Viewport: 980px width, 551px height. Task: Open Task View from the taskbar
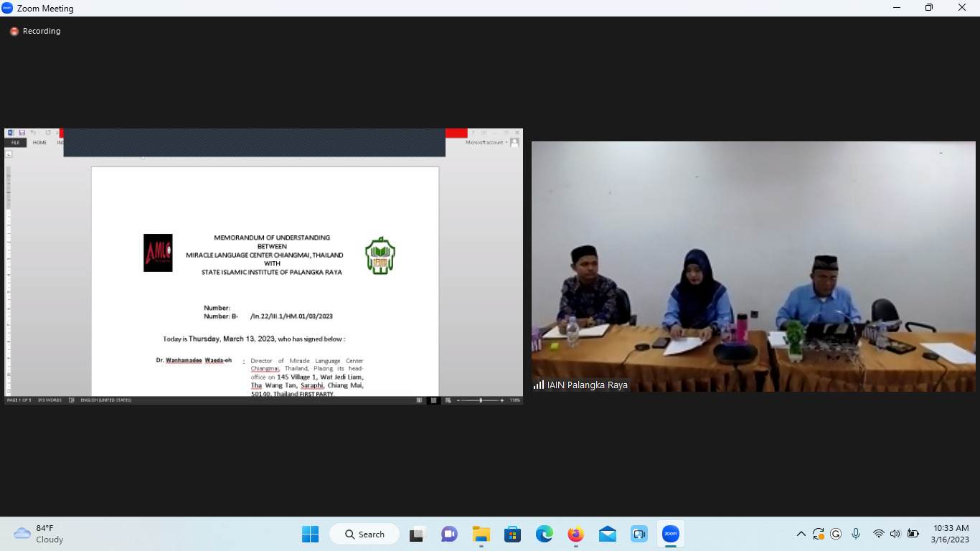coord(417,534)
